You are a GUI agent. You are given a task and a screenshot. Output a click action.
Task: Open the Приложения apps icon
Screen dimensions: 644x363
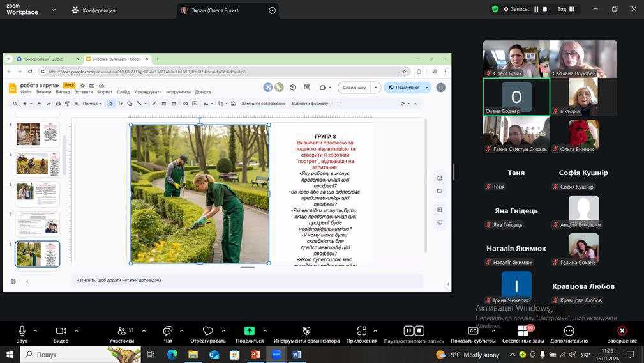pyautogui.click(x=362, y=331)
